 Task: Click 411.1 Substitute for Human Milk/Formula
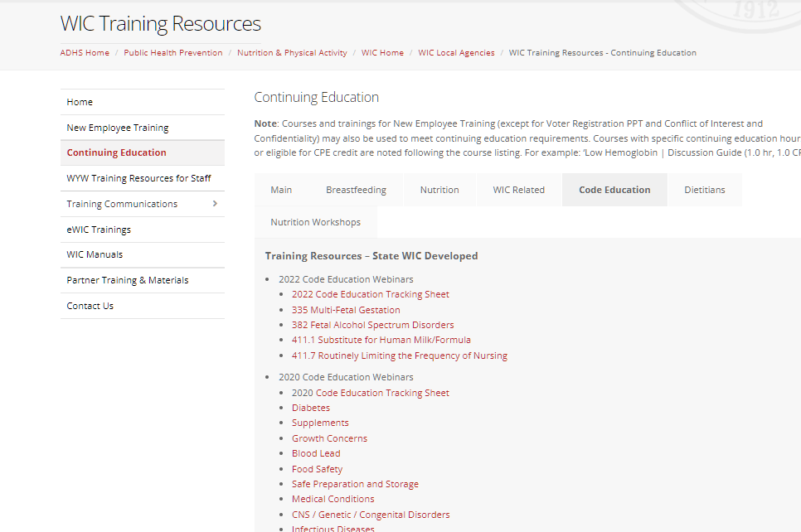(x=381, y=340)
